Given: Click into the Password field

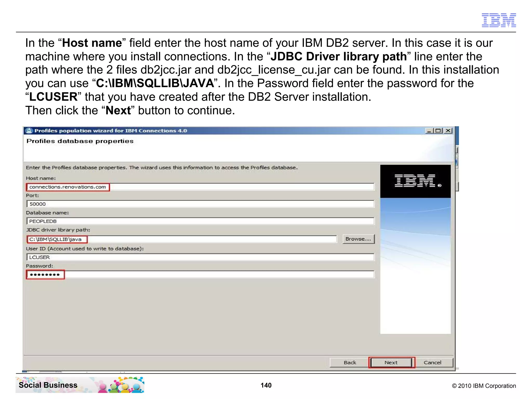Looking at the screenshot, I should [200, 275].
